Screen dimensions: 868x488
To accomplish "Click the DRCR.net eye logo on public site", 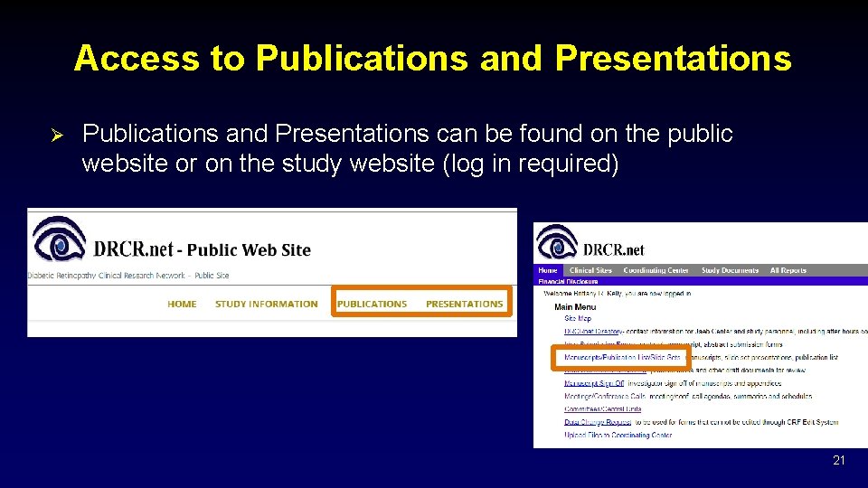I will tap(59, 239).
